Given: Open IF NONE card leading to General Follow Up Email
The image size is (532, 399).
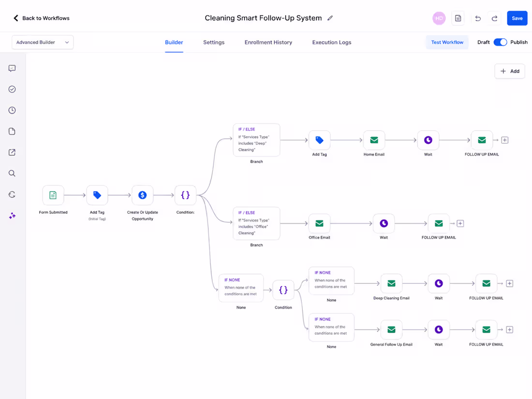Looking at the screenshot, I should pos(331,327).
